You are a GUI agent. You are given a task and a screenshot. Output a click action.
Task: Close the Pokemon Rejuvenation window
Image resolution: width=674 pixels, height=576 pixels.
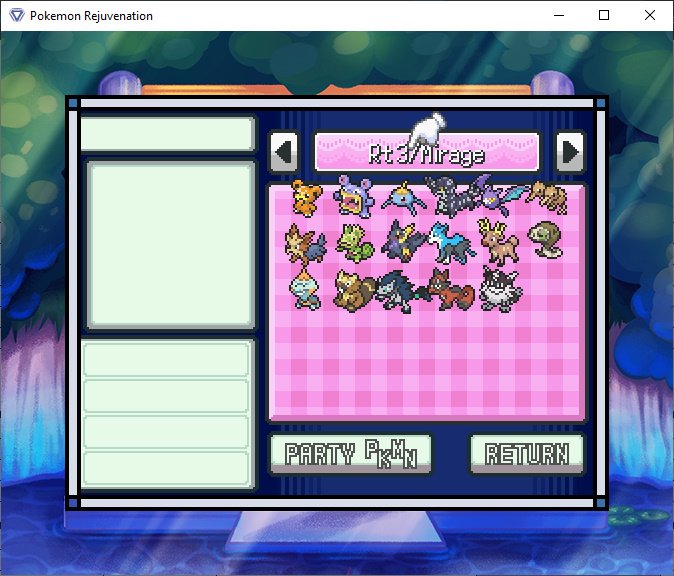point(650,15)
